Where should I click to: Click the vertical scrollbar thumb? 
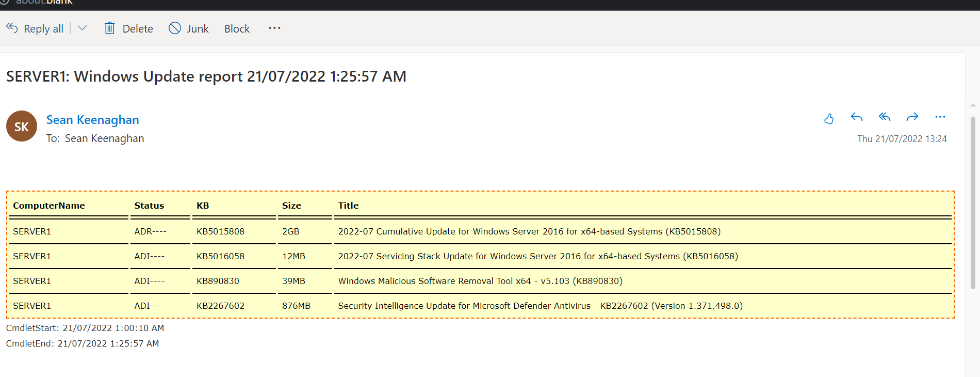(x=973, y=201)
